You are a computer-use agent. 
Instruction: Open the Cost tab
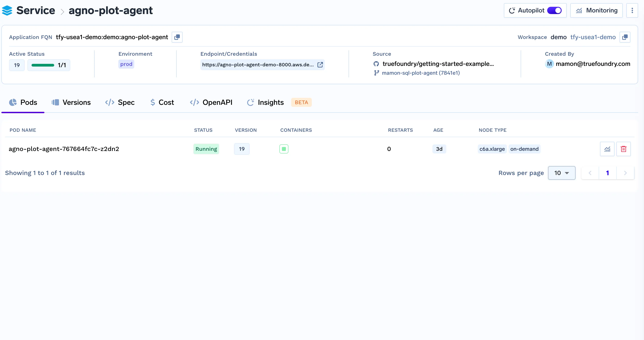(162, 102)
